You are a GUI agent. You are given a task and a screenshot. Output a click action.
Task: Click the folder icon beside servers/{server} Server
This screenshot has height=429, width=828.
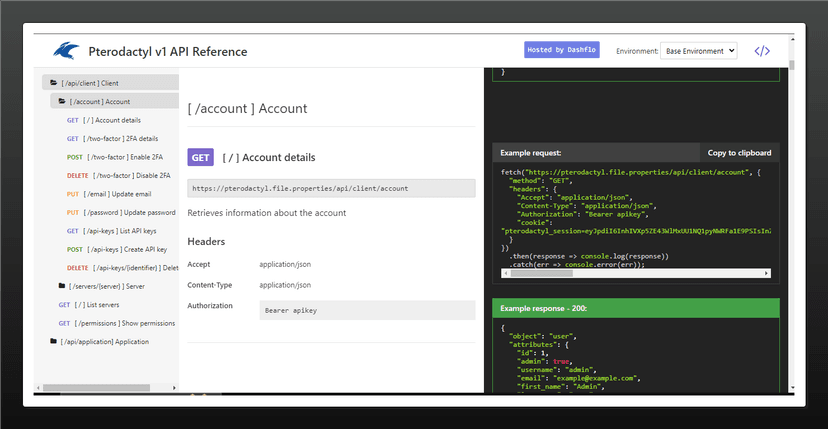point(62,286)
